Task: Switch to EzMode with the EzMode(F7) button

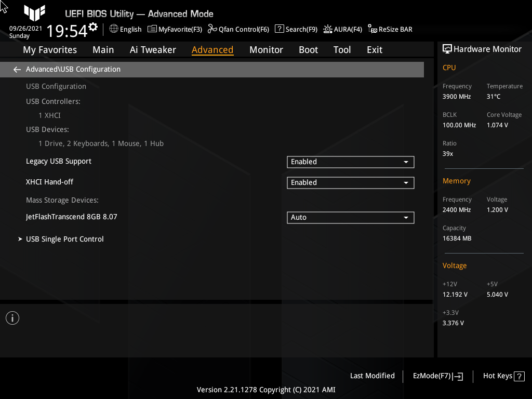Action: point(437,376)
